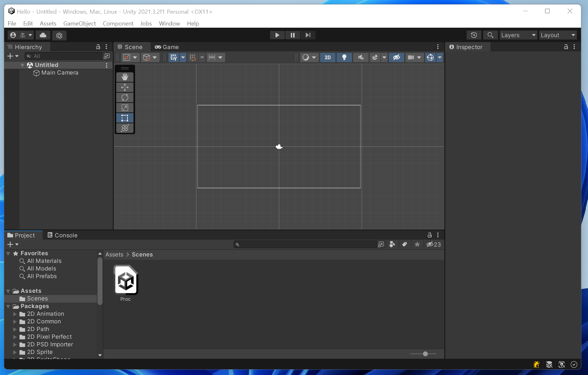Open tool handle position dropdown

tap(130, 57)
